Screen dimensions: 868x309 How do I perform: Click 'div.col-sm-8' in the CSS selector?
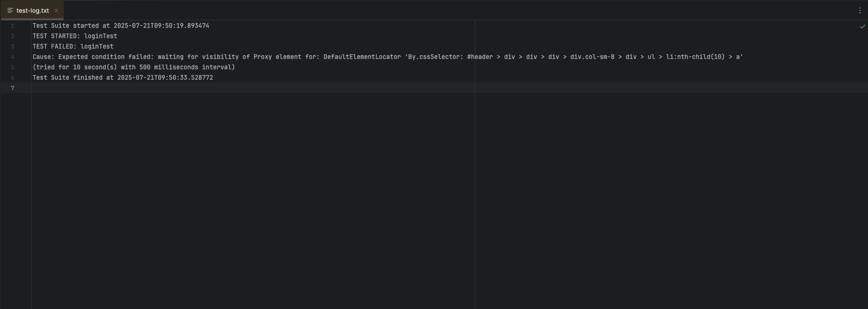[x=592, y=57]
